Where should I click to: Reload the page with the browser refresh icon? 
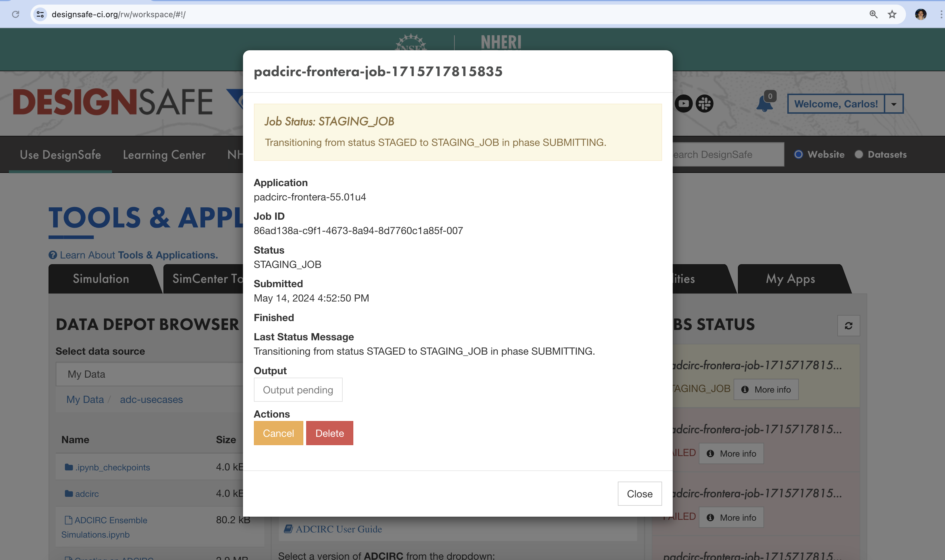(x=16, y=14)
